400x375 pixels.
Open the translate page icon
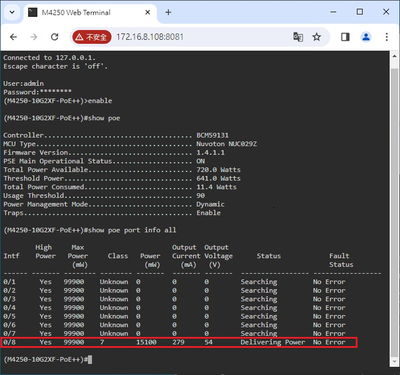tap(298, 37)
